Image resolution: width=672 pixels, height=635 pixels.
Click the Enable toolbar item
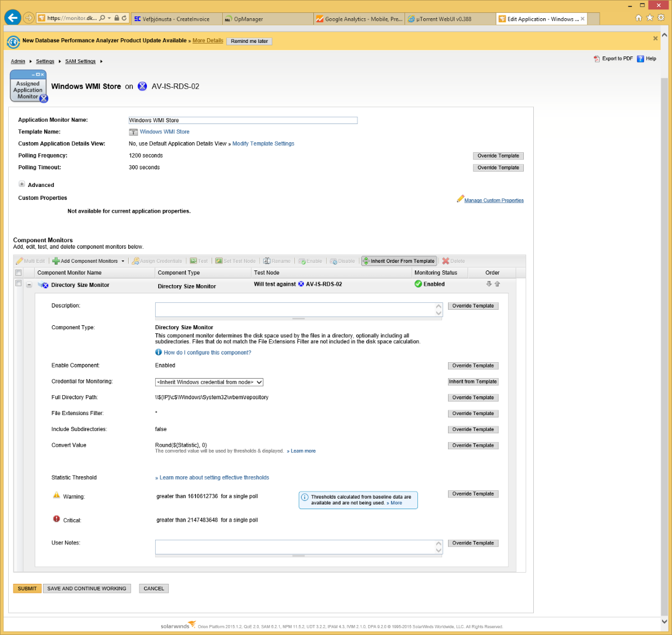[x=310, y=261]
